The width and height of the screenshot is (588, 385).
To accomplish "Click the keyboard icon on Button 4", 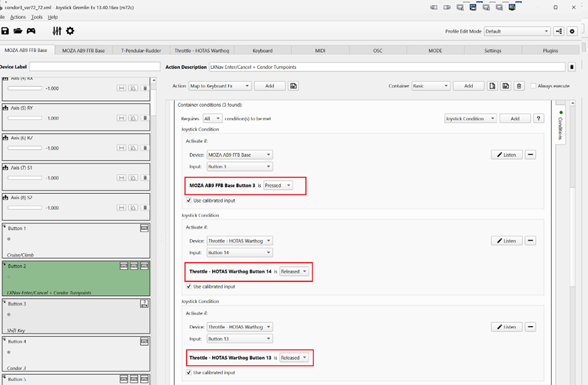I will click(x=144, y=342).
